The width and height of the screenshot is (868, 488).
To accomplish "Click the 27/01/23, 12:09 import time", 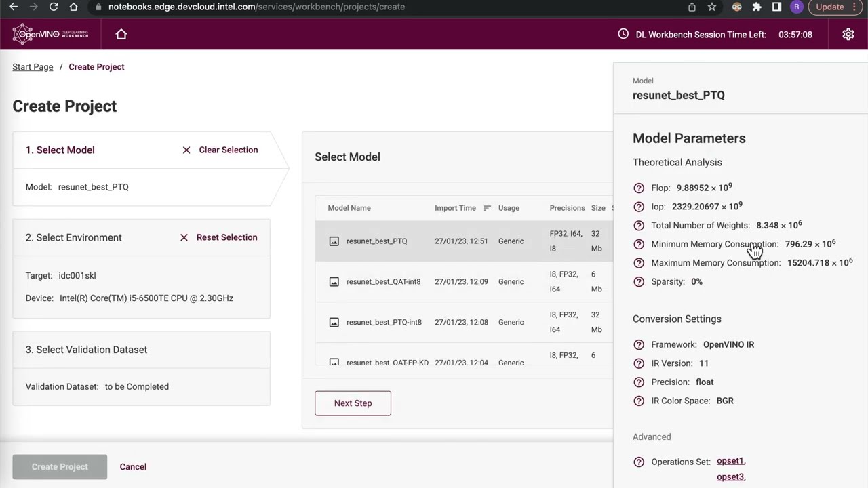I will click(x=461, y=282).
